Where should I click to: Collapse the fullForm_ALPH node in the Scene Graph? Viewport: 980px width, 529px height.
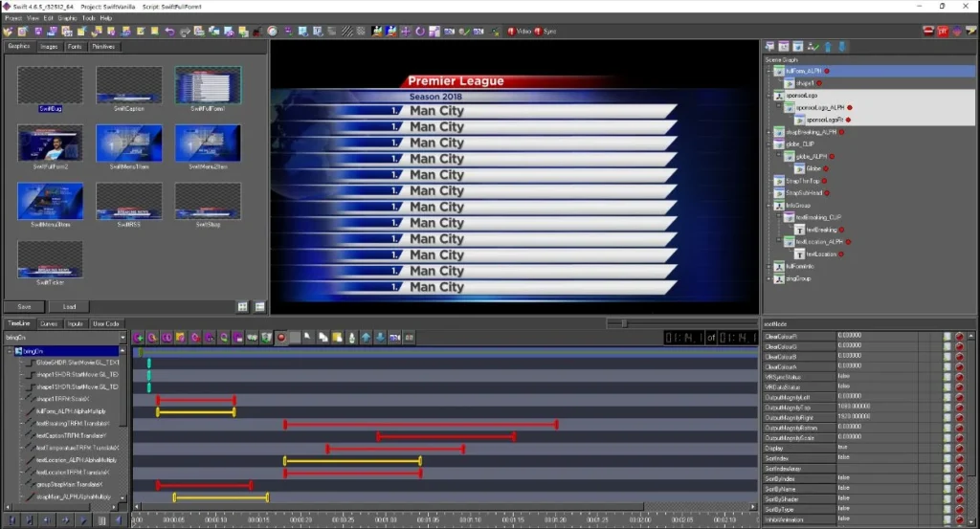(768, 71)
